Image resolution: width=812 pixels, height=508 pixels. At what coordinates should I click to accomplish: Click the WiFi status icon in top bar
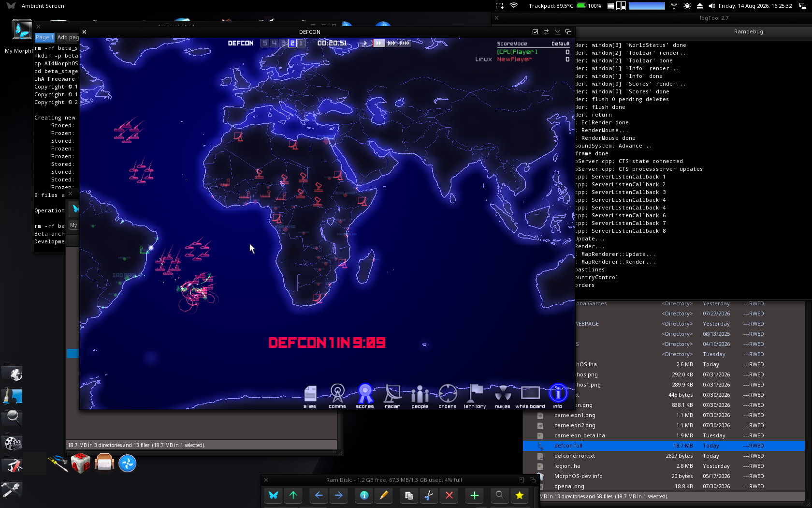coord(514,6)
